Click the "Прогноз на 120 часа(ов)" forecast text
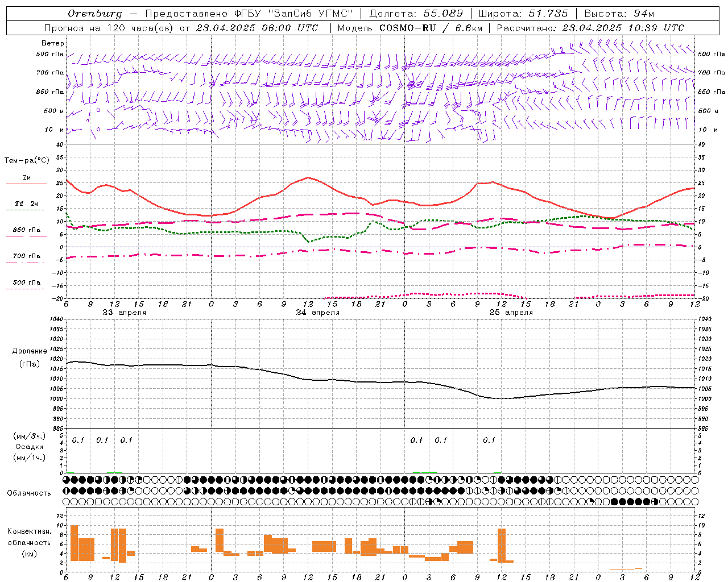Viewport: 728px width, 582px height. coord(110,28)
